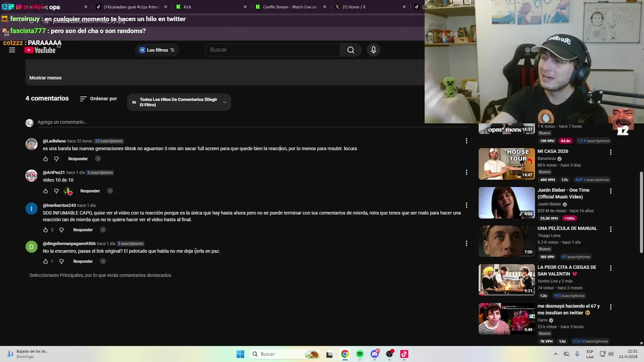Reply to @ivanbarrios243 with Responder

[83, 230]
